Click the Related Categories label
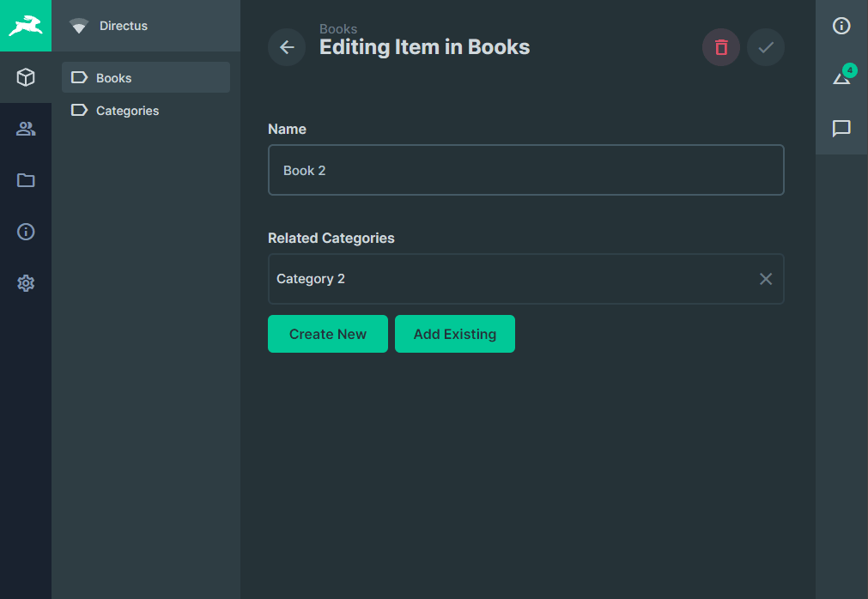 point(331,238)
